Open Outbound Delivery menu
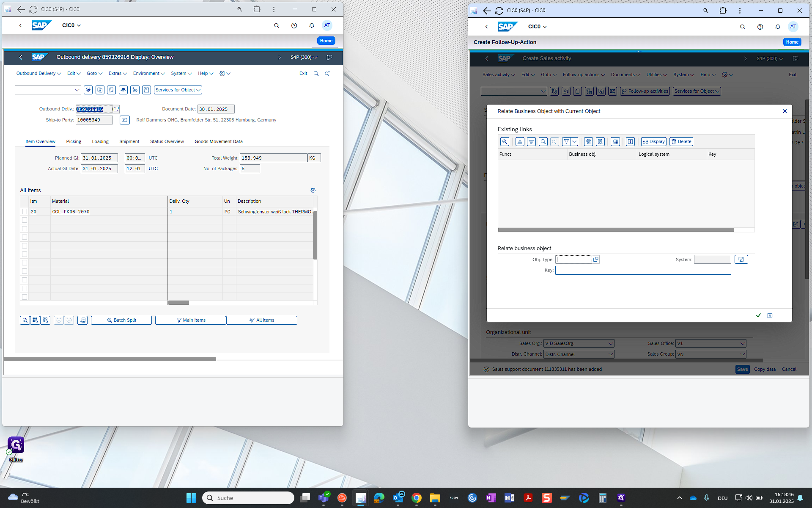812x508 pixels. pyautogui.click(x=38, y=73)
